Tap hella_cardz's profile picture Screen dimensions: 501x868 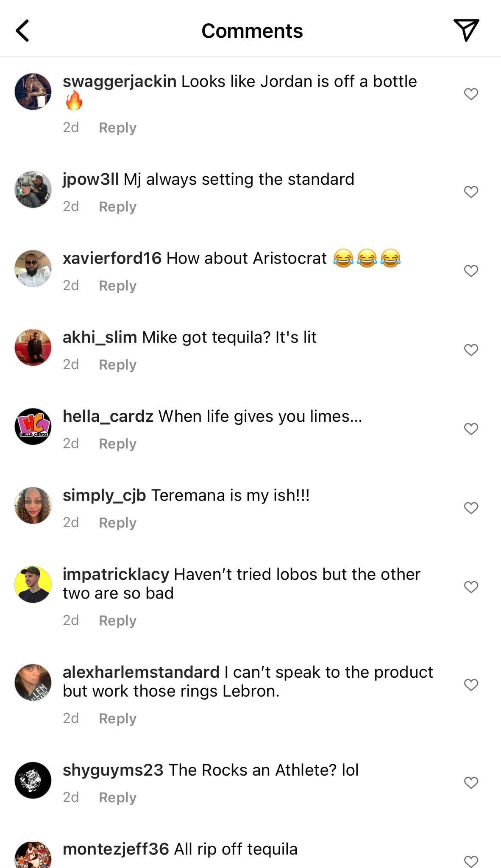(33, 426)
